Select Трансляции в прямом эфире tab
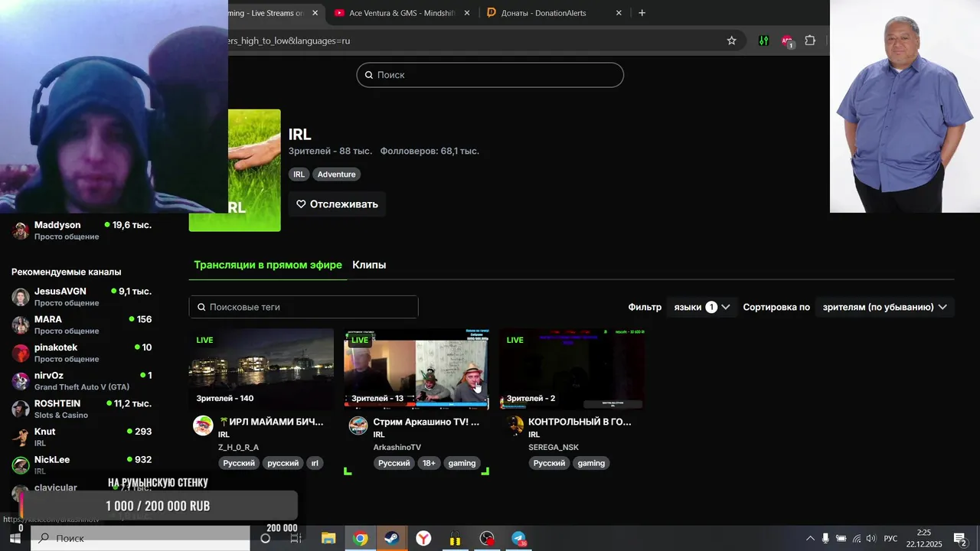The image size is (980, 551). 268,265
